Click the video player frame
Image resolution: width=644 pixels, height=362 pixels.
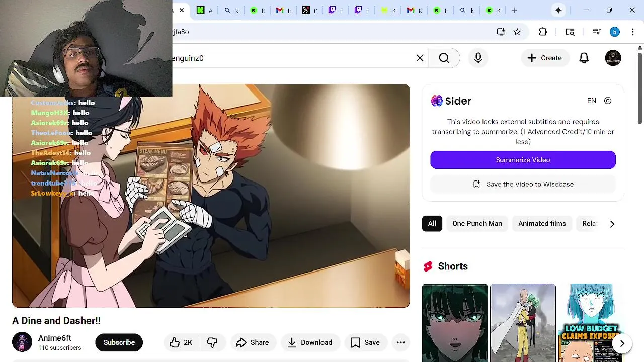211,196
